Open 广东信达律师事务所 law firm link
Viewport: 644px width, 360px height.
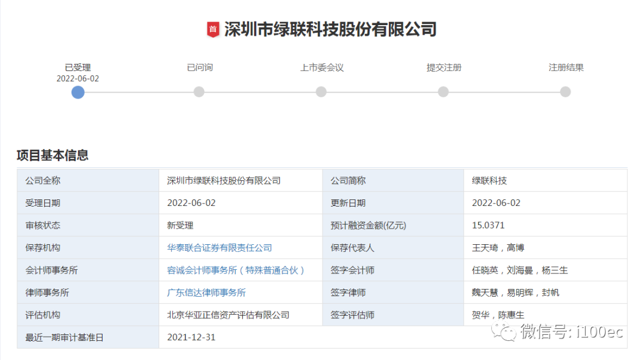pos(206,293)
